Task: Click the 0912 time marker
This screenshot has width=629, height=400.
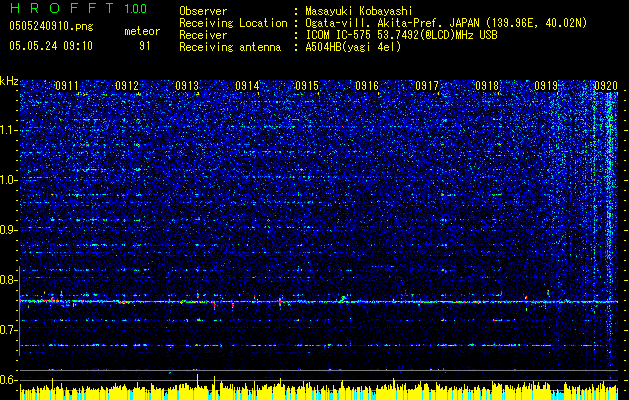Action: coord(127,85)
